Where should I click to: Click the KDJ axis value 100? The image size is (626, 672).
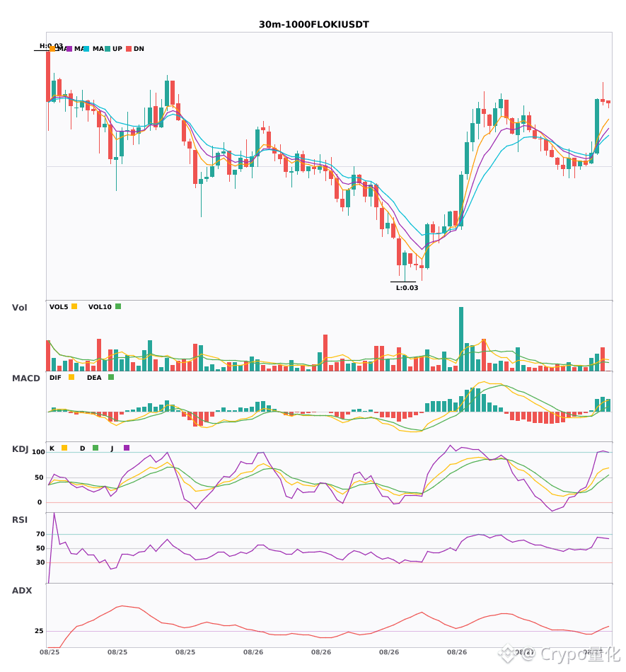[x=39, y=452]
